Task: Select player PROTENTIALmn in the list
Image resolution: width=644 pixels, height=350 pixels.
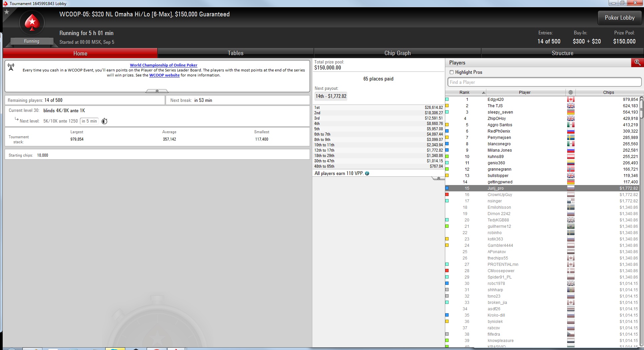Action: click(542, 265)
